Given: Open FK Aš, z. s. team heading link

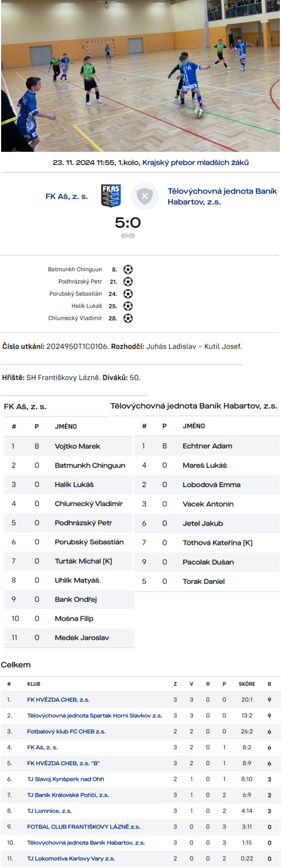Looking at the screenshot, I should pos(67,196).
